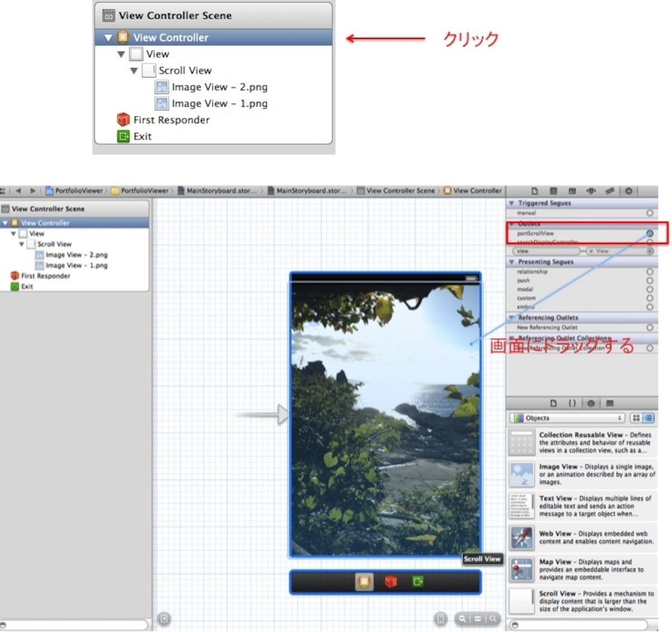Reset canvas zoom to actual size

[478, 619]
